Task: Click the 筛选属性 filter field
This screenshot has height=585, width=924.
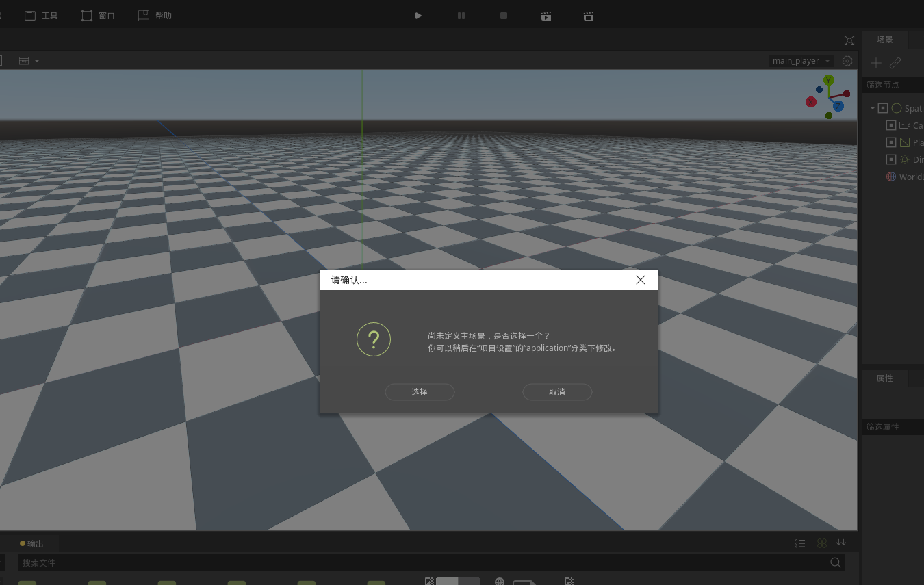Action: 893,427
